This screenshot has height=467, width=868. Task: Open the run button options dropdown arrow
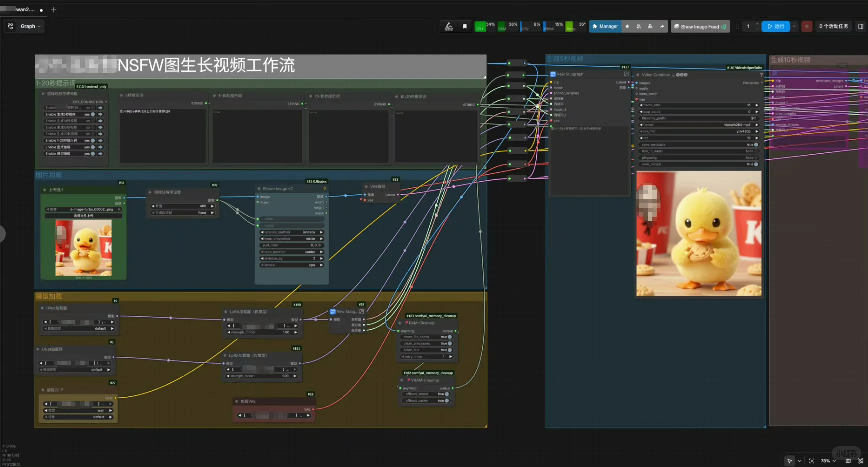pos(794,26)
